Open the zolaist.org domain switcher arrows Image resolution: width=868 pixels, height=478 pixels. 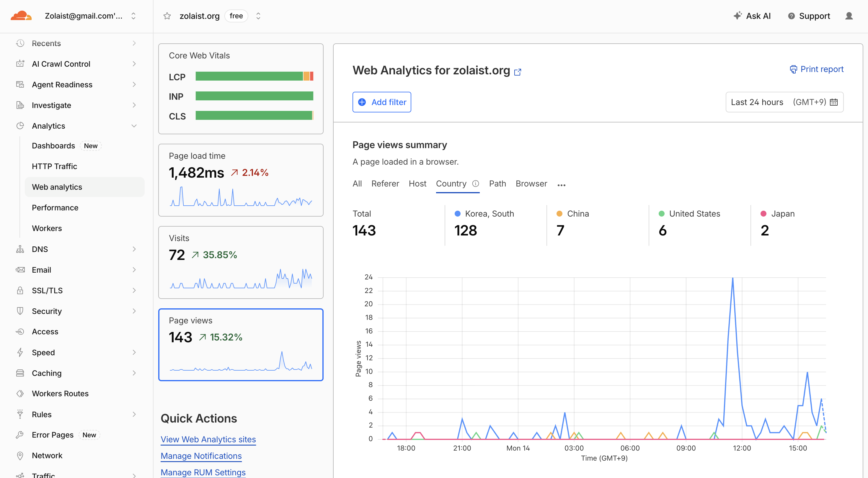coord(258,16)
